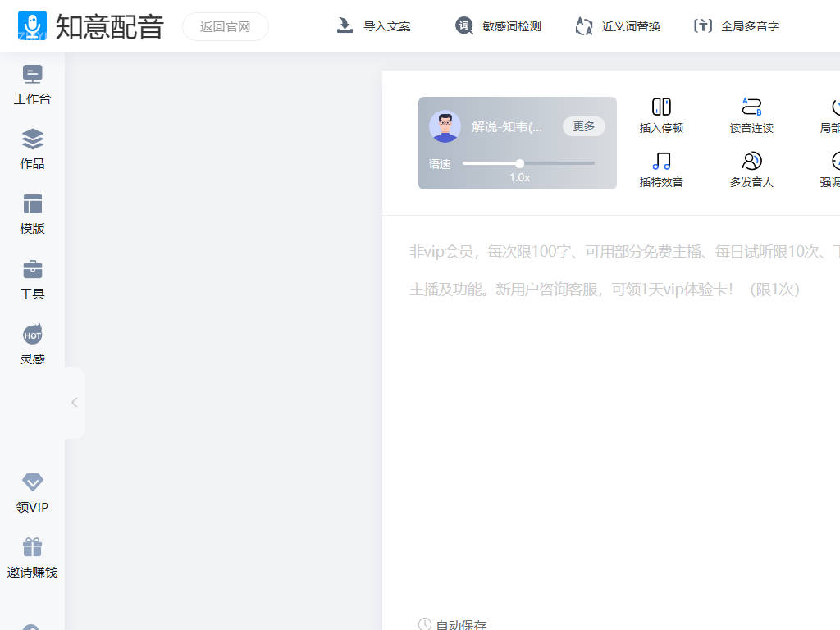840x630 pixels.
Task: Collapse the left sidebar with arrow handle
Action: [75, 402]
